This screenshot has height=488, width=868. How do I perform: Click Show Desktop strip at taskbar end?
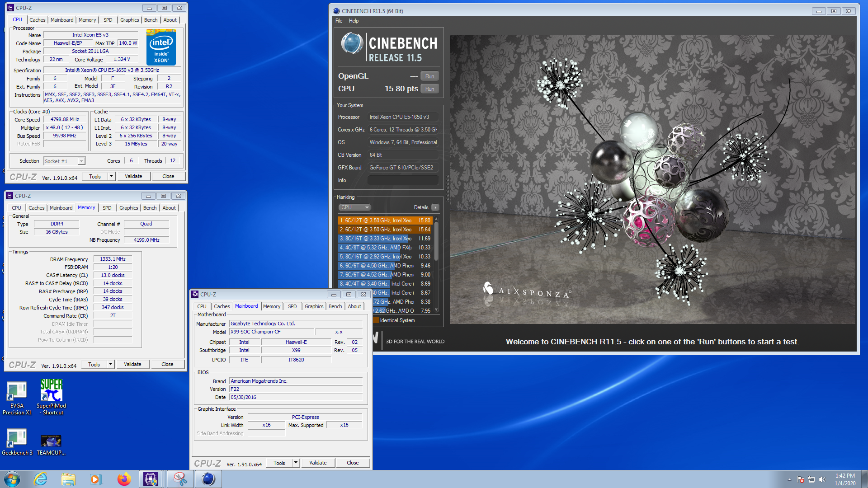pyautogui.click(x=864, y=479)
